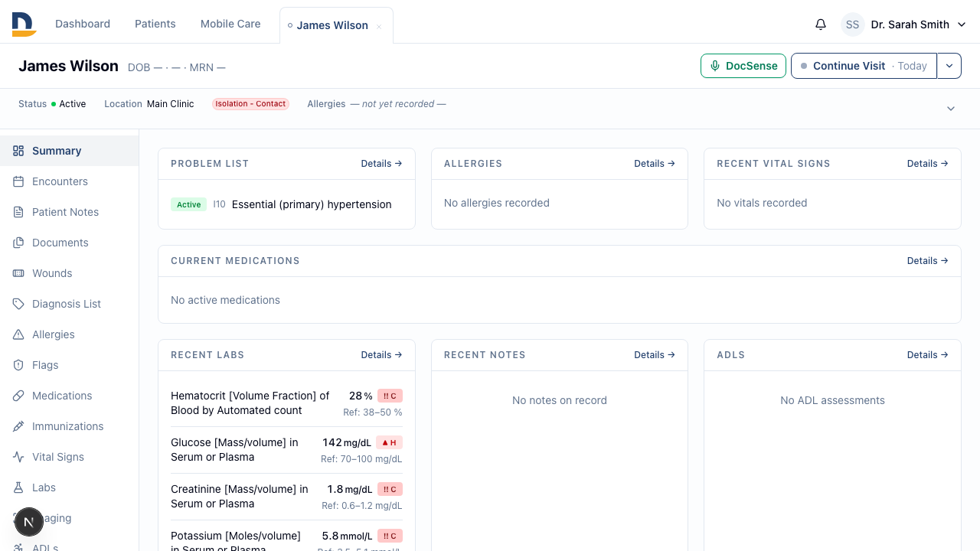
Task: Select the Immunizations syringe icon
Action: click(x=18, y=426)
